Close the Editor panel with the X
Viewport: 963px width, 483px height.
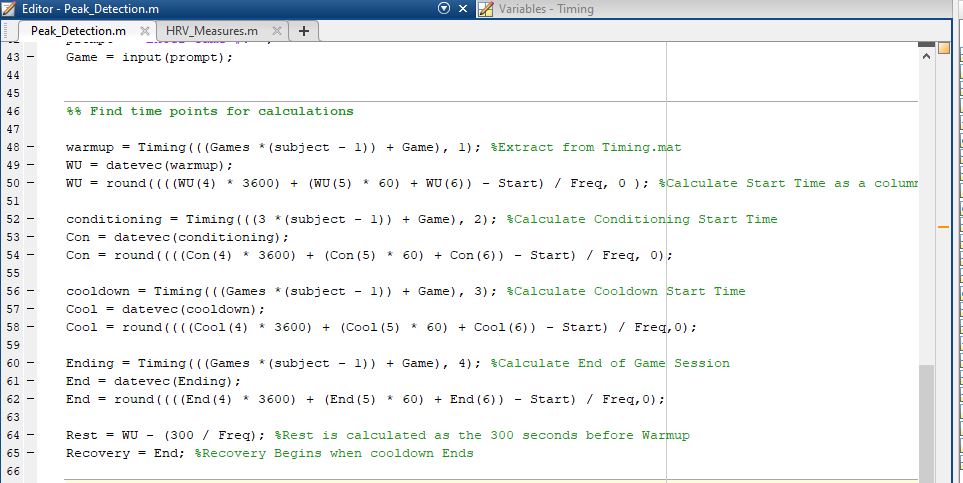(463, 9)
